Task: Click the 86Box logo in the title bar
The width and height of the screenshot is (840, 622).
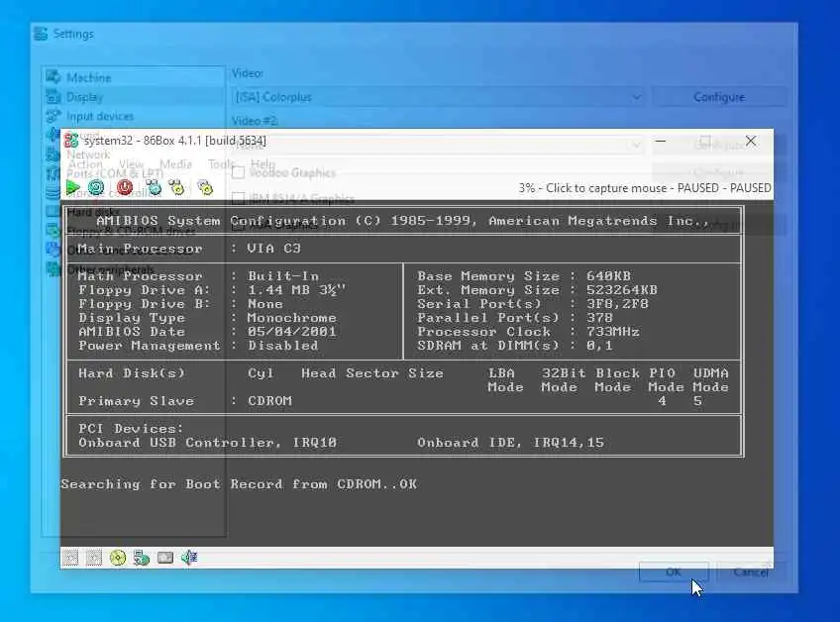Action: pos(71,141)
